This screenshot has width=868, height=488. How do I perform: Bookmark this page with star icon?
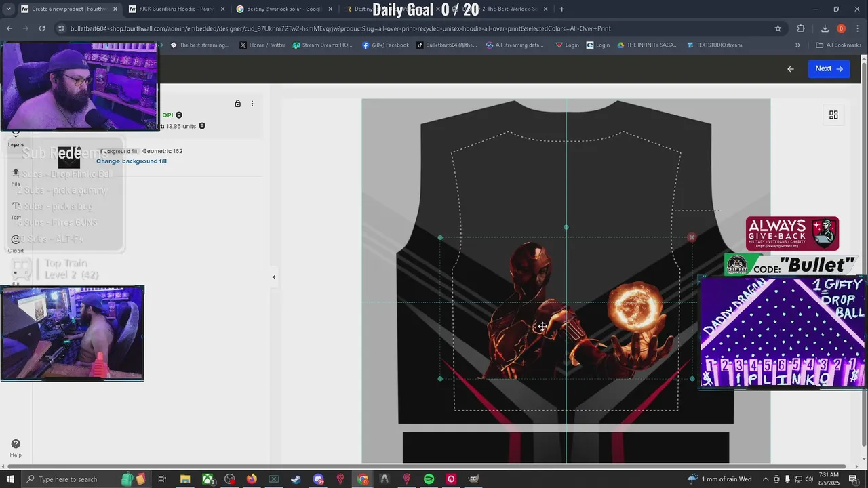click(778, 28)
